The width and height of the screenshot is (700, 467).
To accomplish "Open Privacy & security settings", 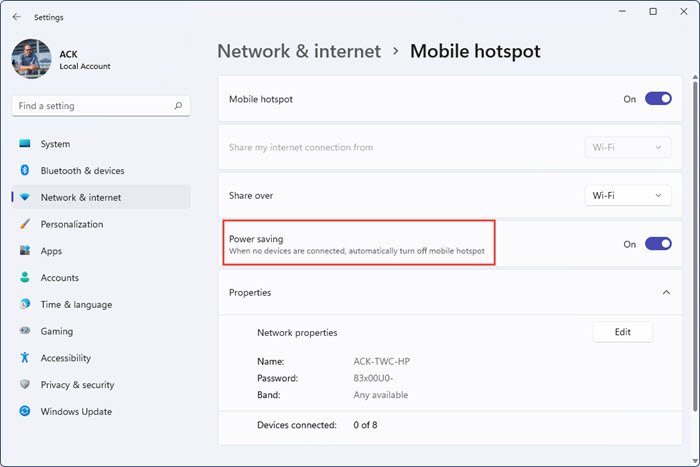I will click(x=77, y=384).
